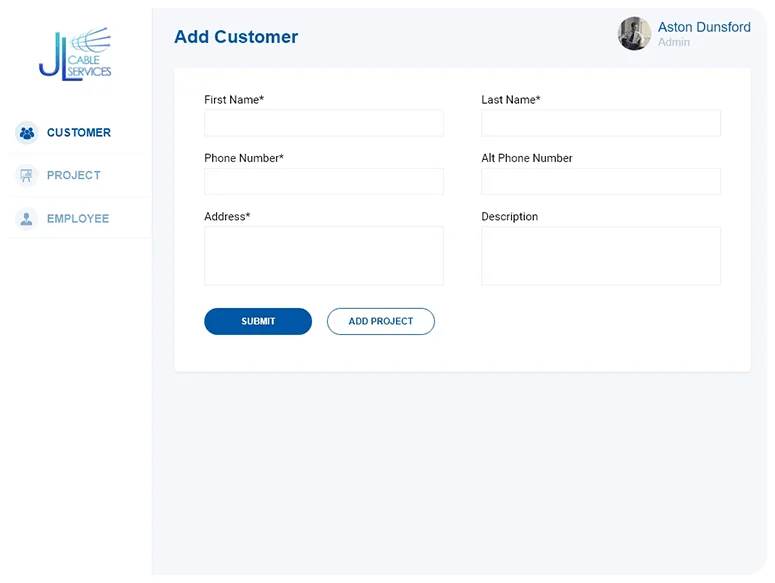Select the Address text area

click(x=324, y=255)
